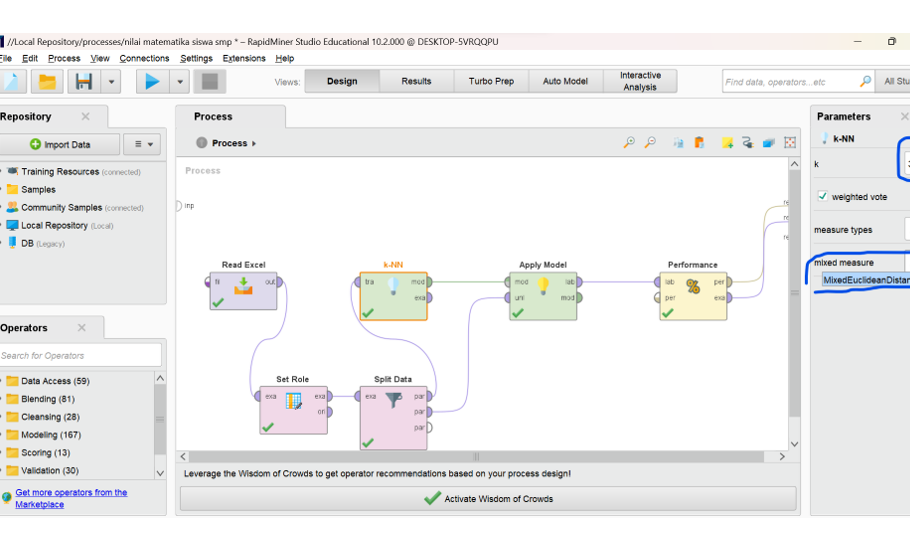Click the Operators list scroll-down arrow
Screen dimensions: 910x534
click(160, 472)
